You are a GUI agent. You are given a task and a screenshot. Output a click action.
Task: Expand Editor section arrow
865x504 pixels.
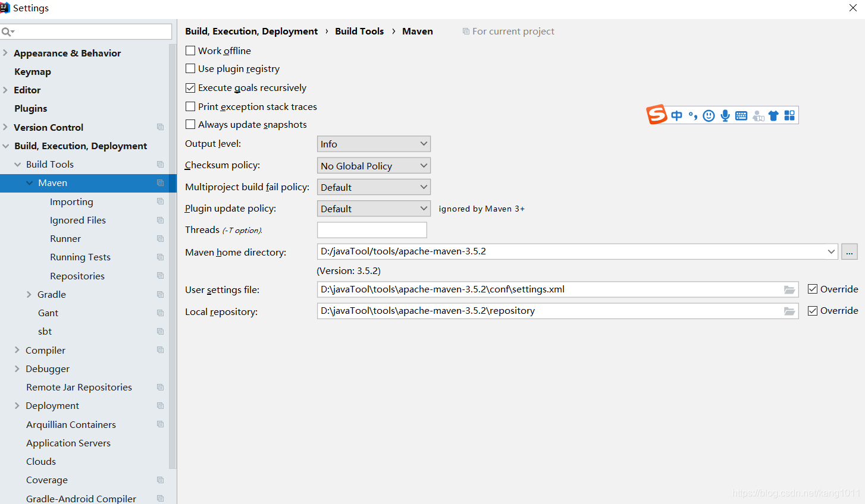[5, 90]
